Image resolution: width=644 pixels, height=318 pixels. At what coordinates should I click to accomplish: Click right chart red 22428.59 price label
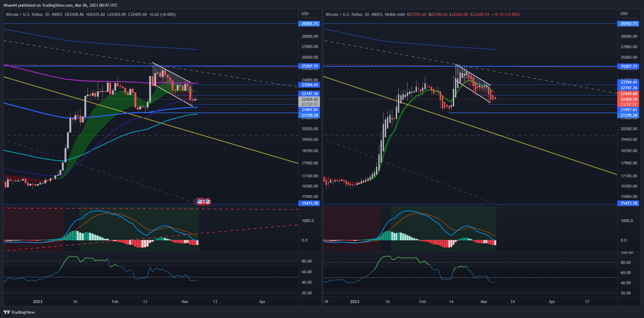tap(628, 99)
